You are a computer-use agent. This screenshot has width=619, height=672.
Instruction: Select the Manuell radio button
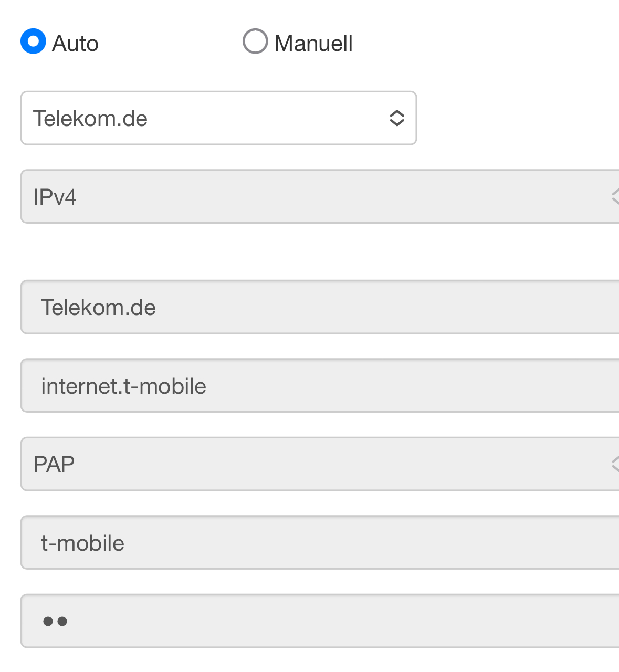(255, 41)
